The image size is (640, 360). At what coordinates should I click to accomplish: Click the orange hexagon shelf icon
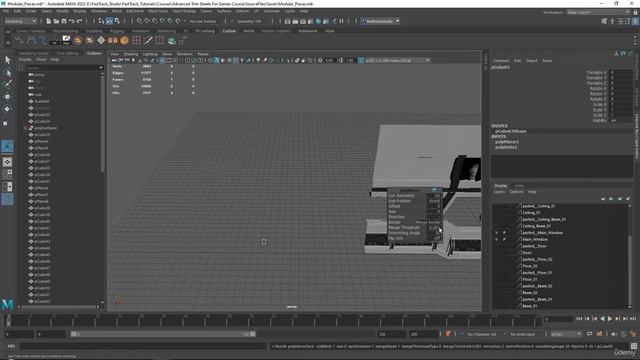[x=124, y=40]
